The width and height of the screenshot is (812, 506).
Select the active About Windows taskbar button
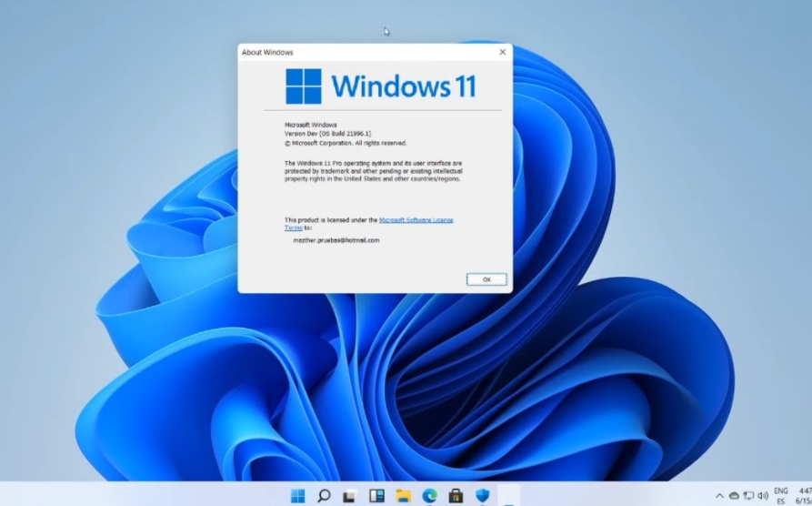point(508,496)
